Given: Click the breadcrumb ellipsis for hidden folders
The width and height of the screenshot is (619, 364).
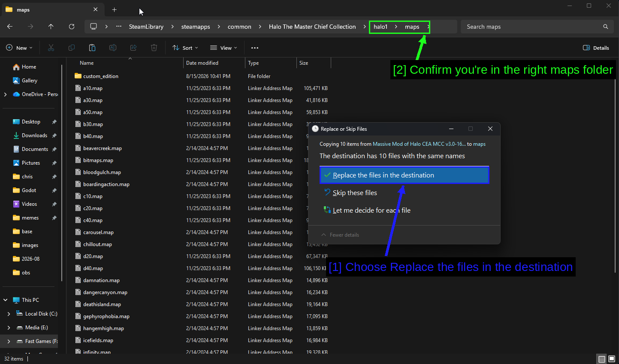Looking at the screenshot, I should pyautogui.click(x=119, y=27).
